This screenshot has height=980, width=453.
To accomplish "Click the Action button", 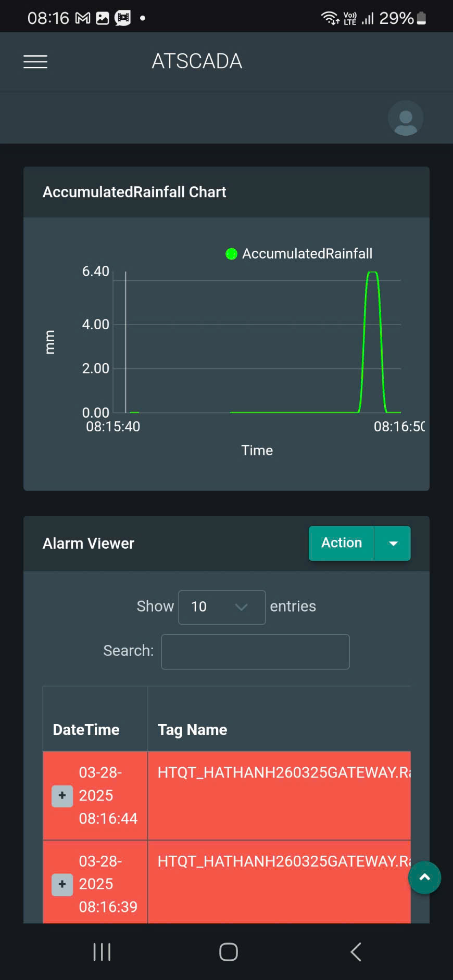I will (x=342, y=544).
